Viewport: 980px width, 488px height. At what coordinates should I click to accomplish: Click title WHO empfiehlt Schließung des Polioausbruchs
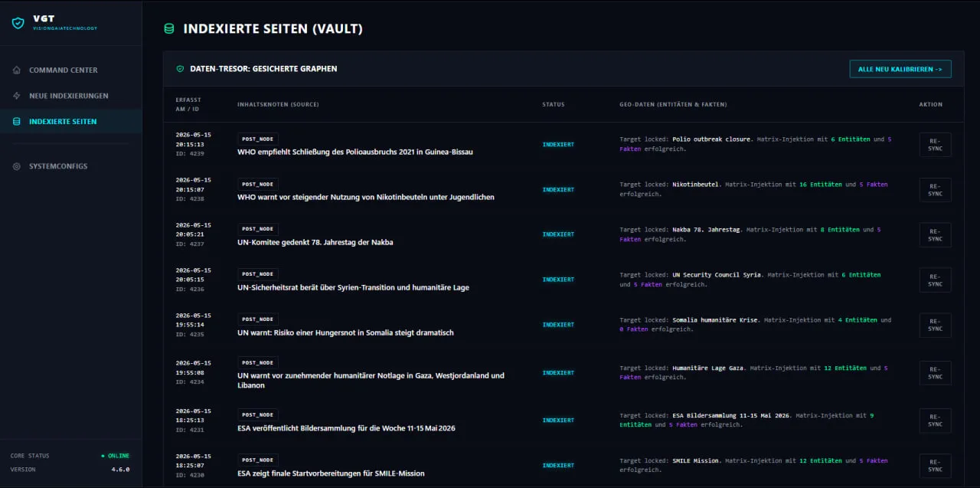click(355, 152)
